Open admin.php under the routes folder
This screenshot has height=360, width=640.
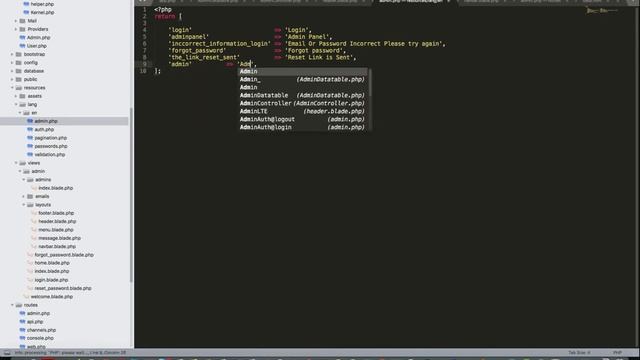click(38, 313)
